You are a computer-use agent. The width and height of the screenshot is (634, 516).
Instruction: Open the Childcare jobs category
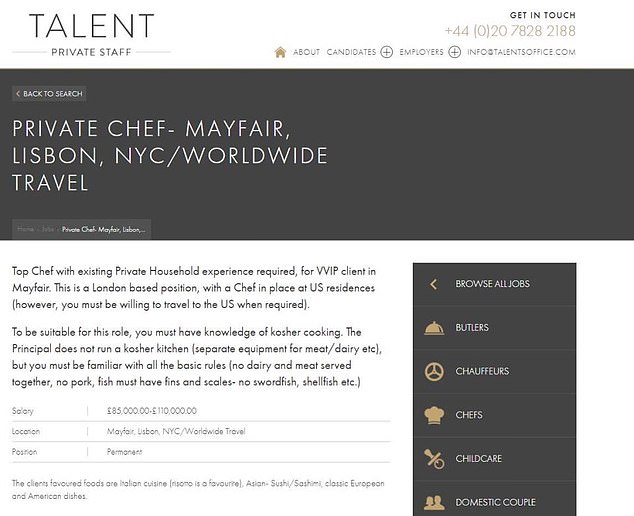pos(495,459)
